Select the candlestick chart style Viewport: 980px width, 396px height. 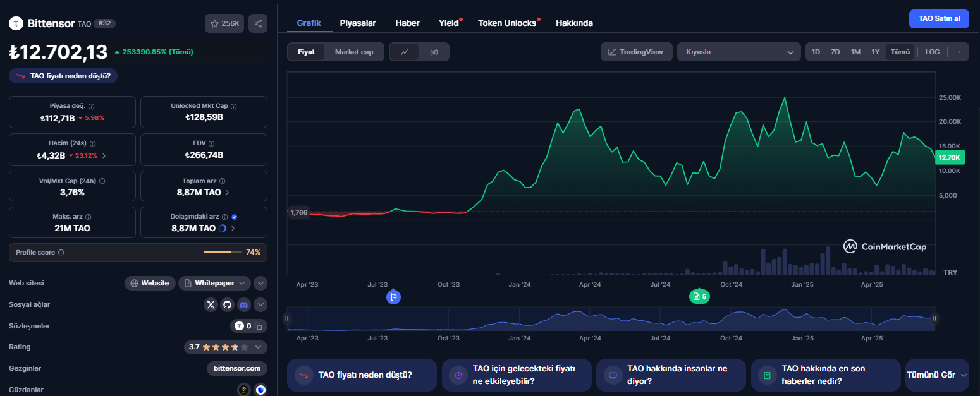click(x=434, y=52)
